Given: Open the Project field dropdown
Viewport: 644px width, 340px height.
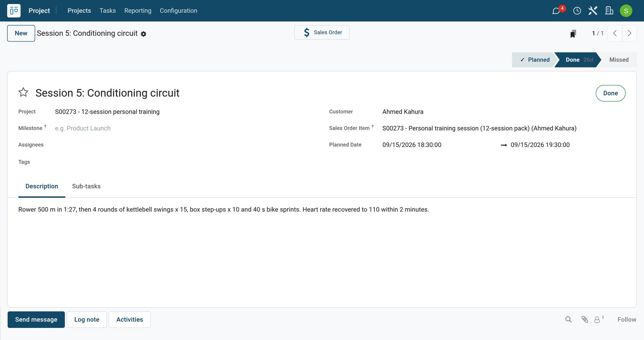Looking at the screenshot, I should (184, 112).
